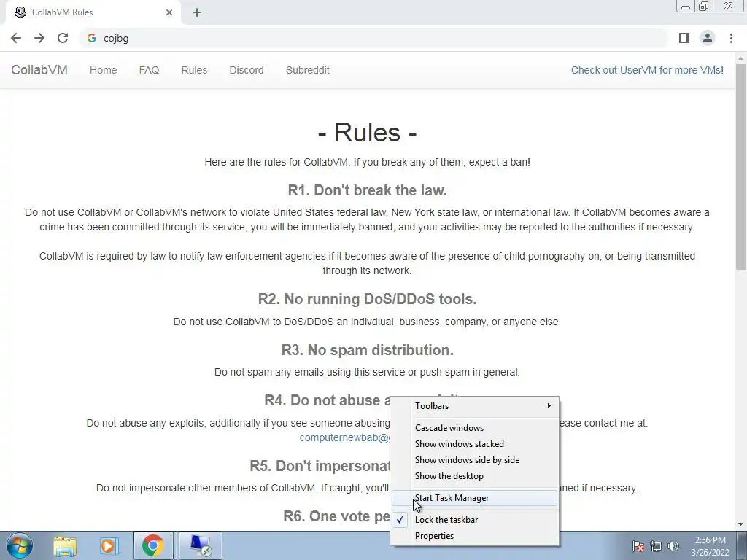The image size is (747, 560).
Task: Go forward with the browser forward arrow
Action: [x=39, y=38]
